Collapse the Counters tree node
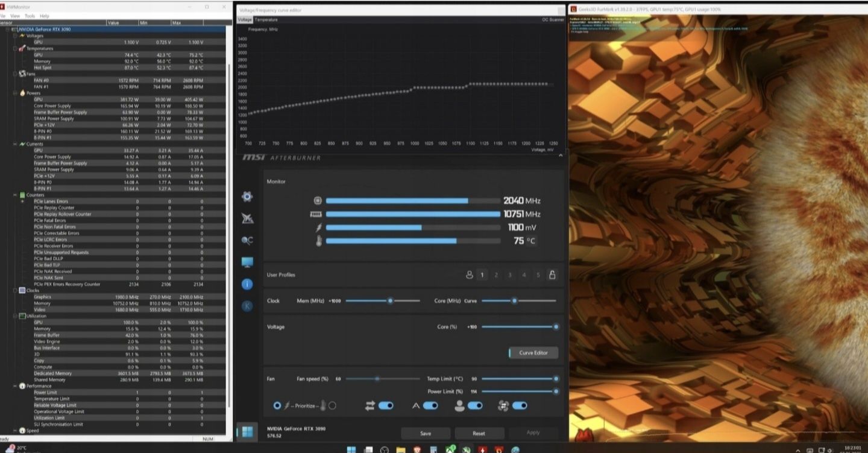 tap(15, 195)
